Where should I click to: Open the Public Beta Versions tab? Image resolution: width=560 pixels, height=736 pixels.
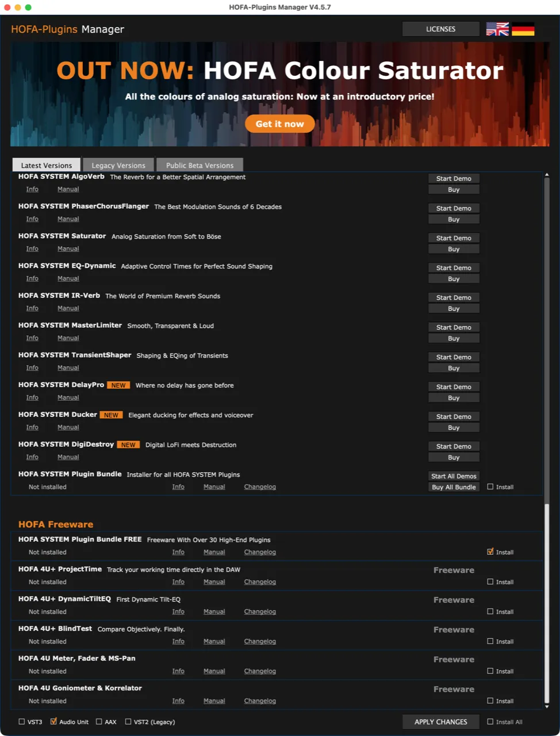[200, 165]
